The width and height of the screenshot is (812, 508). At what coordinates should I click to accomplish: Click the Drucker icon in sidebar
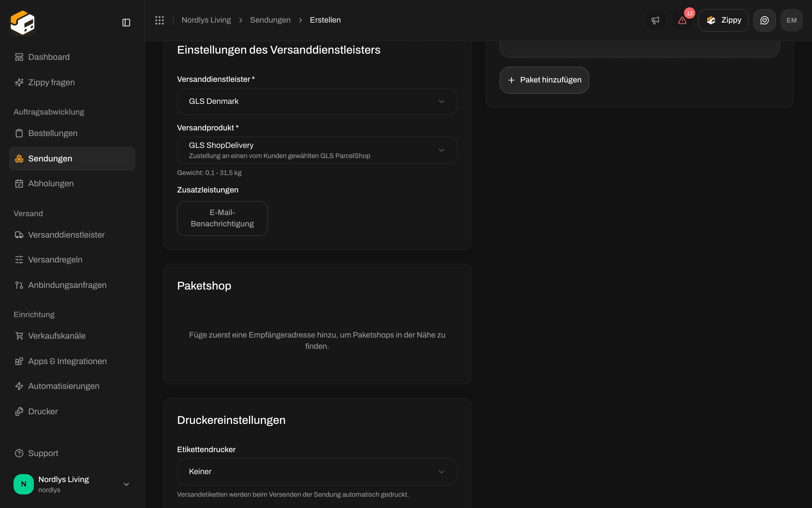coord(19,411)
